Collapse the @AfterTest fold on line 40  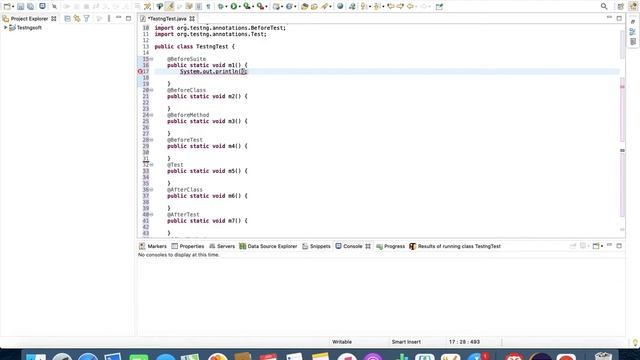151,215
